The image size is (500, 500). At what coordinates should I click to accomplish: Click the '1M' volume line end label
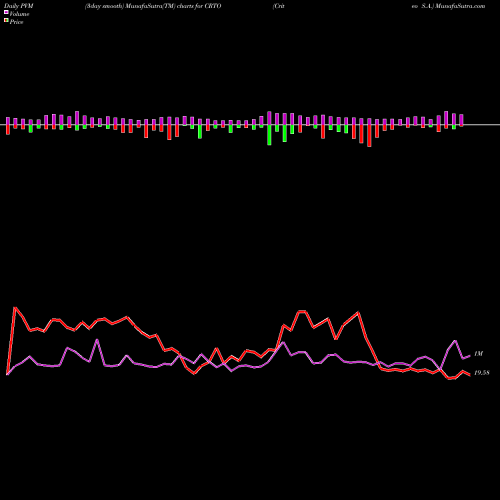(478, 354)
